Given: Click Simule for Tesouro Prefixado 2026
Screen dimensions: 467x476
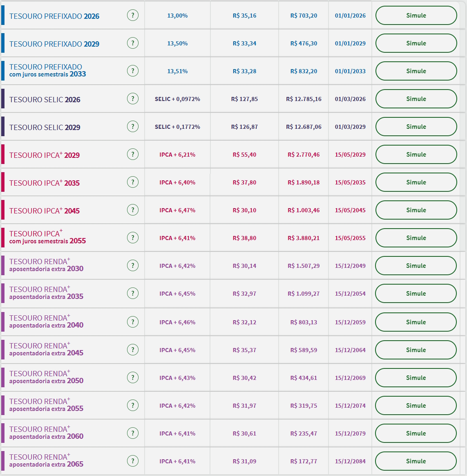Looking at the screenshot, I should pos(416,16).
